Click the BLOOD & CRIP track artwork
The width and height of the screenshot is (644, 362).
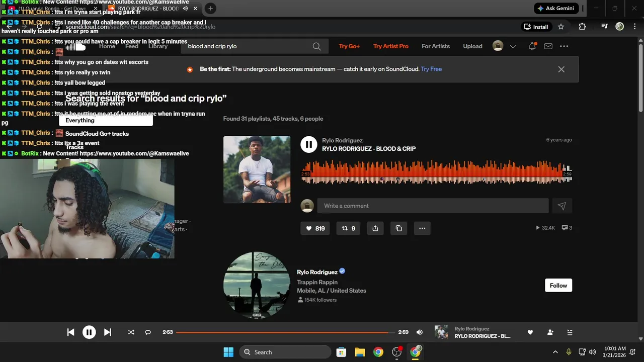tap(257, 169)
